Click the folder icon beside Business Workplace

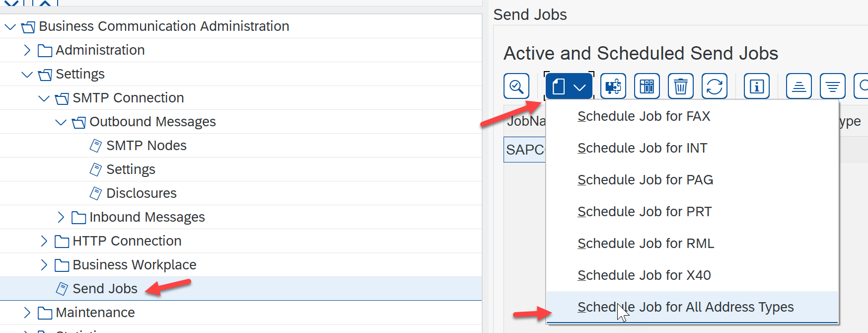62,265
